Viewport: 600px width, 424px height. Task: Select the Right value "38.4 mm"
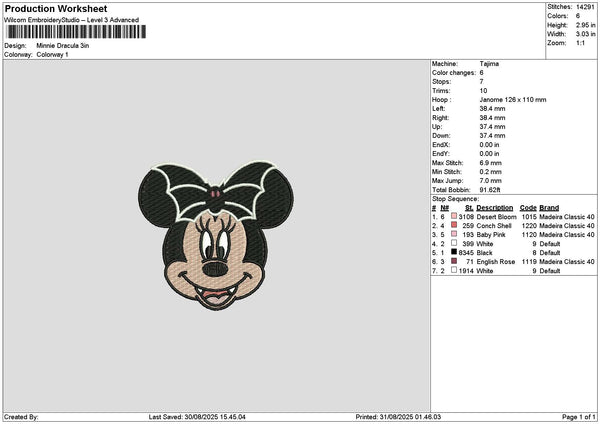tap(492, 118)
